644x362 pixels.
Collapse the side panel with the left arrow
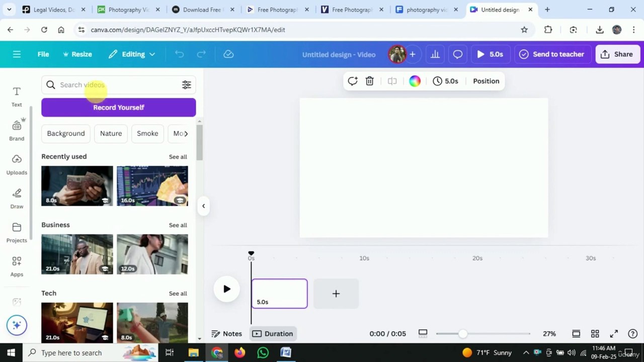pyautogui.click(x=203, y=206)
